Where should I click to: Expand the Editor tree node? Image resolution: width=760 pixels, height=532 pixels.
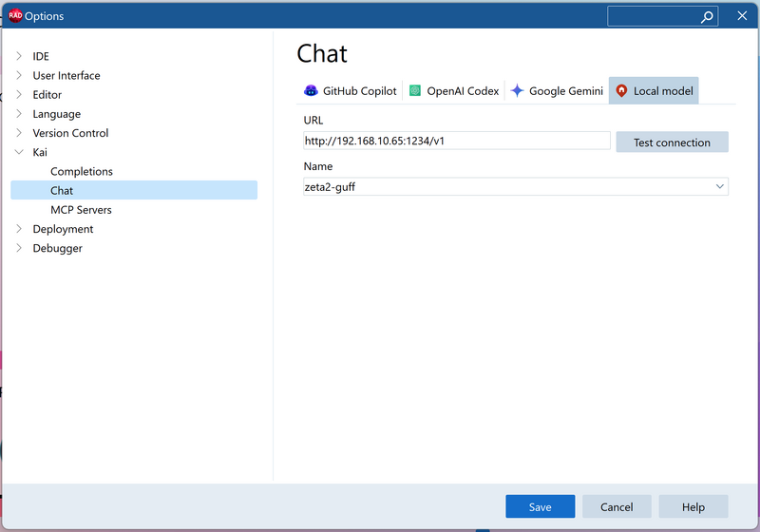pyautogui.click(x=18, y=94)
